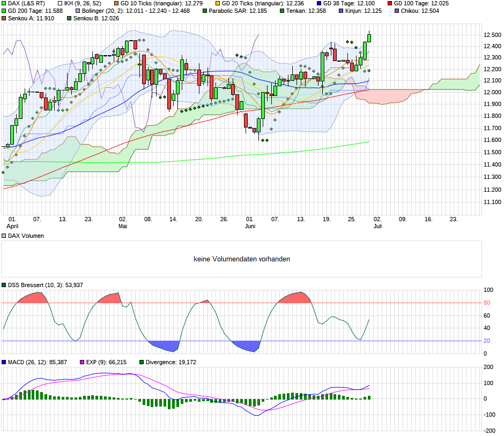Click the light-blue Bollinger legend swatch

point(78,11)
